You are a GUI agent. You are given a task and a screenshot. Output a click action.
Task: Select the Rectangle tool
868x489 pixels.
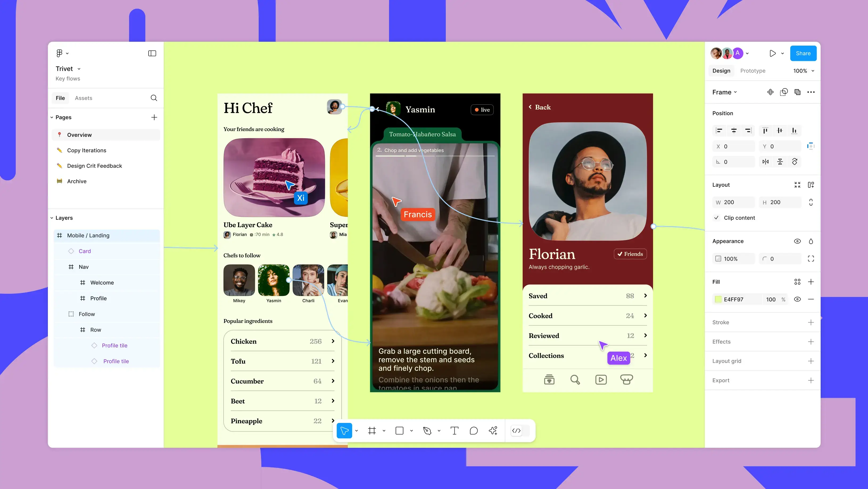point(399,431)
